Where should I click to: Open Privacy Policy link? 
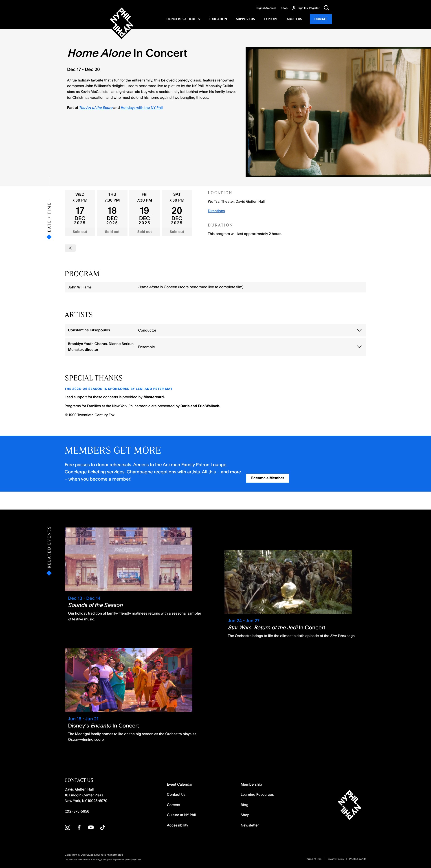click(x=335, y=859)
